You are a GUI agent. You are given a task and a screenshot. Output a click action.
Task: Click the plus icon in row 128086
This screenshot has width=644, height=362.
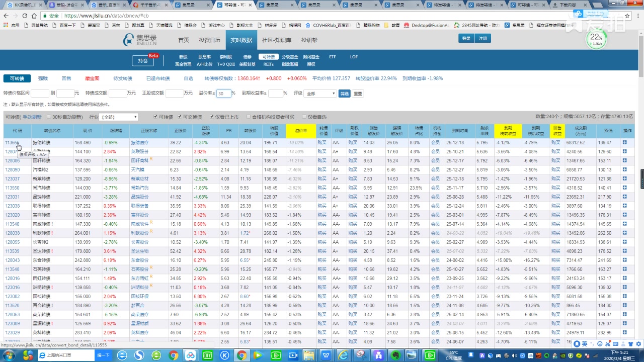624,161
